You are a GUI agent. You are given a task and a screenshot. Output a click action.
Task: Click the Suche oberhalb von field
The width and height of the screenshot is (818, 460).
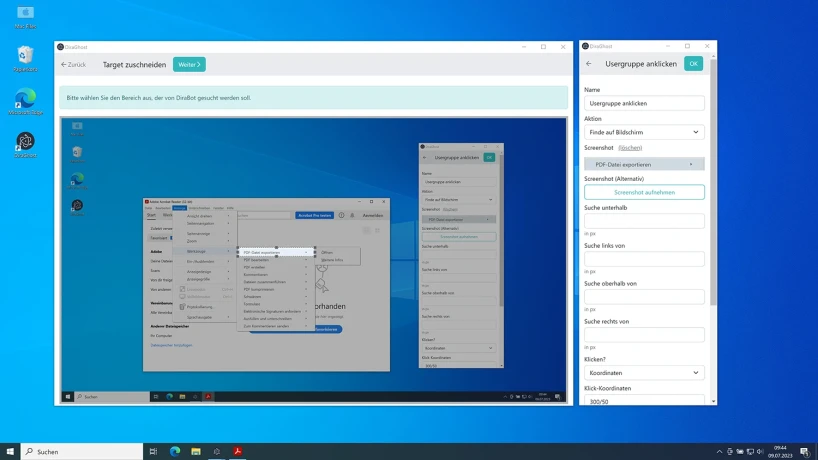tap(644, 297)
